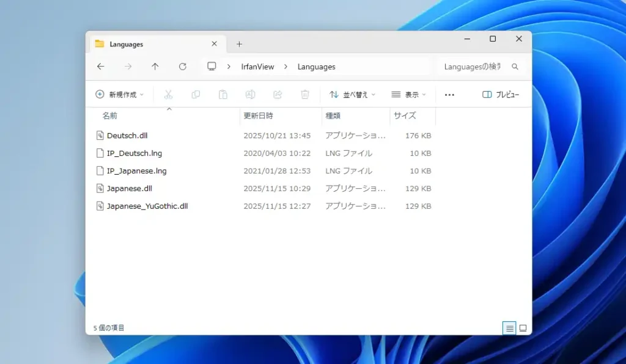Click the Refresh icon in navigation bar
Viewport: 626px width, 364px height.
pos(182,67)
